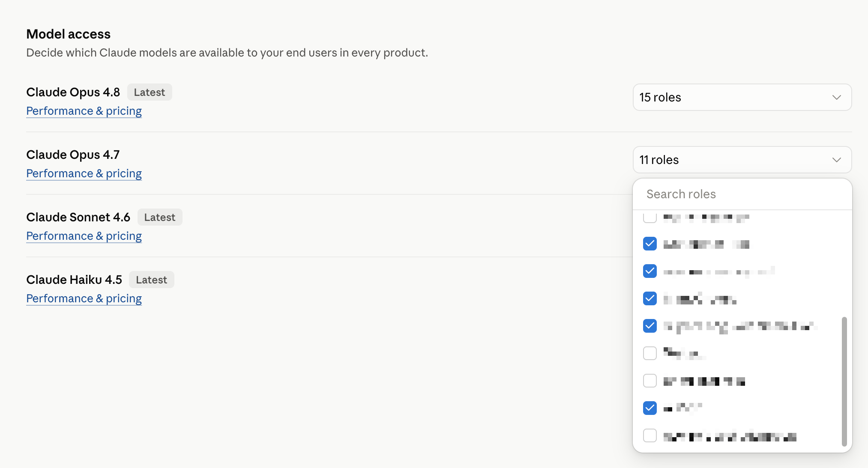Click the Latest badge next to Claude Haiku 4.5
868x468 pixels.
(x=152, y=280)
